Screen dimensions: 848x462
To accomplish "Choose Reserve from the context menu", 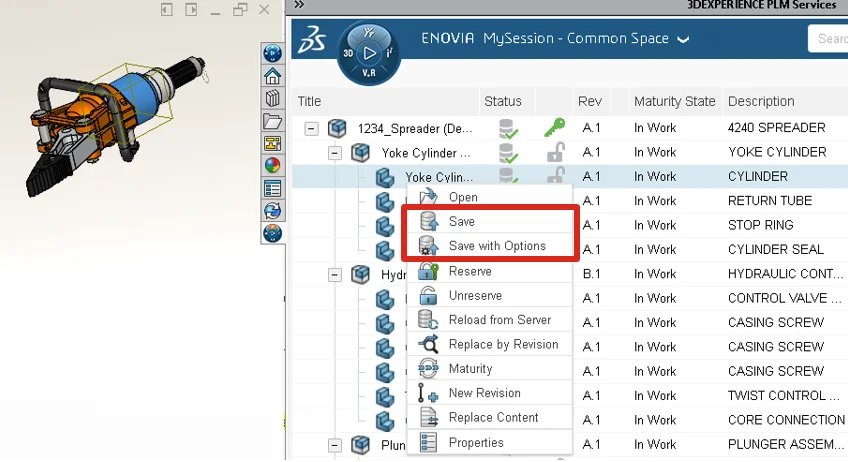I will (489, 271).
